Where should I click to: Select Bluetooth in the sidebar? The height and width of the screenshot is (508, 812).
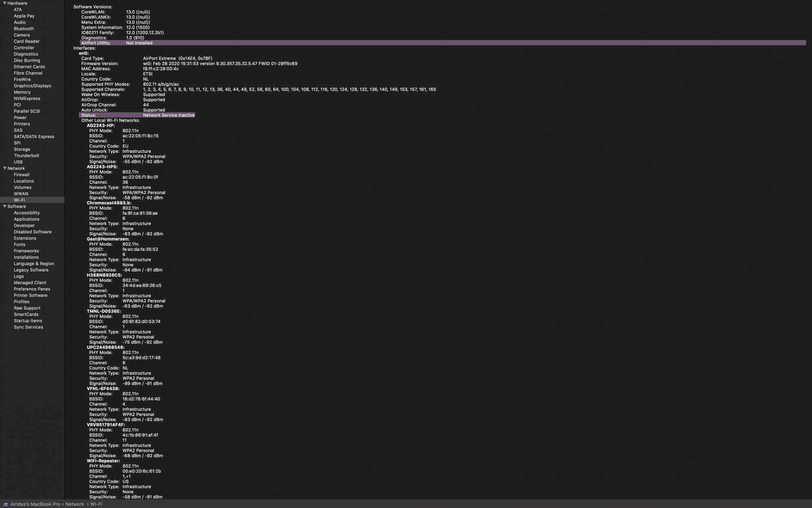coord(24,29)
